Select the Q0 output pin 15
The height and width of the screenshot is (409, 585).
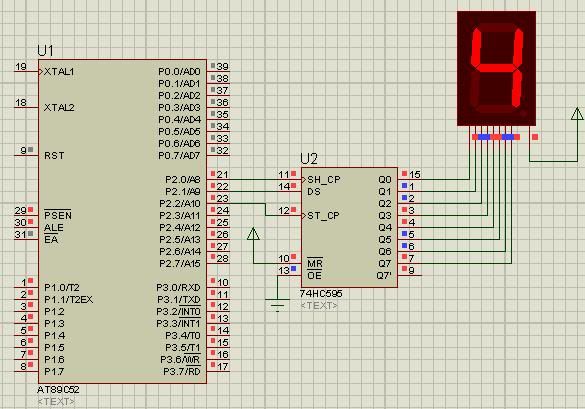(x=409, y=179)
